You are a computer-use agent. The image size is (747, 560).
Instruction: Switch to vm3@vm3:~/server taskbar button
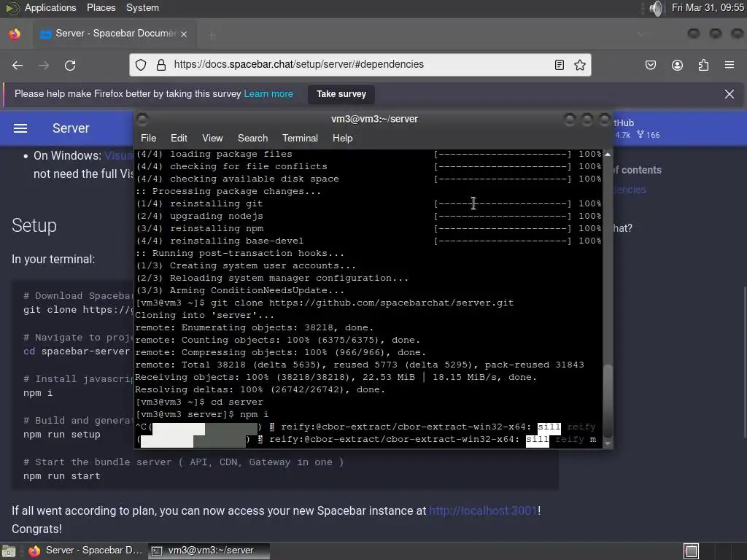(x=209, y=551)
